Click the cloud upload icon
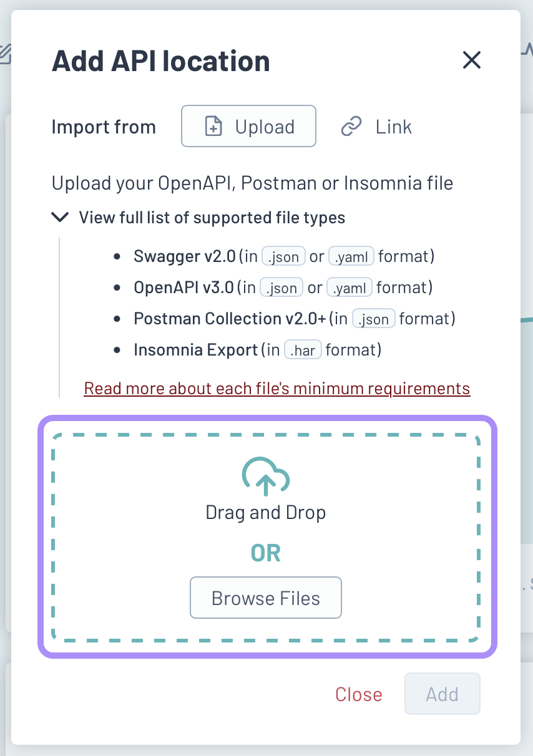 click(266, 477)
